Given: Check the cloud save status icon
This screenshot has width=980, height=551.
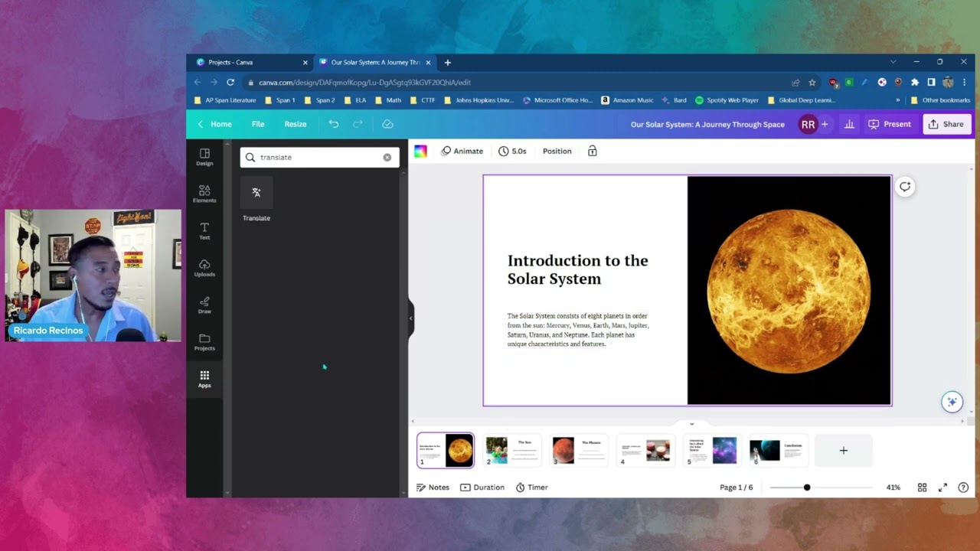Looking at the screenshot, I should (x=387, y=124).
